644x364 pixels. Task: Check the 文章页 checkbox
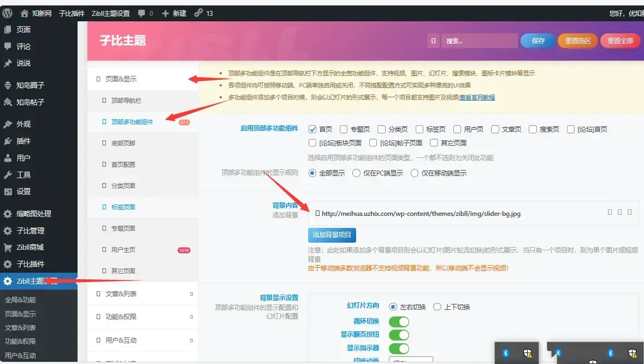click(495, 130)
